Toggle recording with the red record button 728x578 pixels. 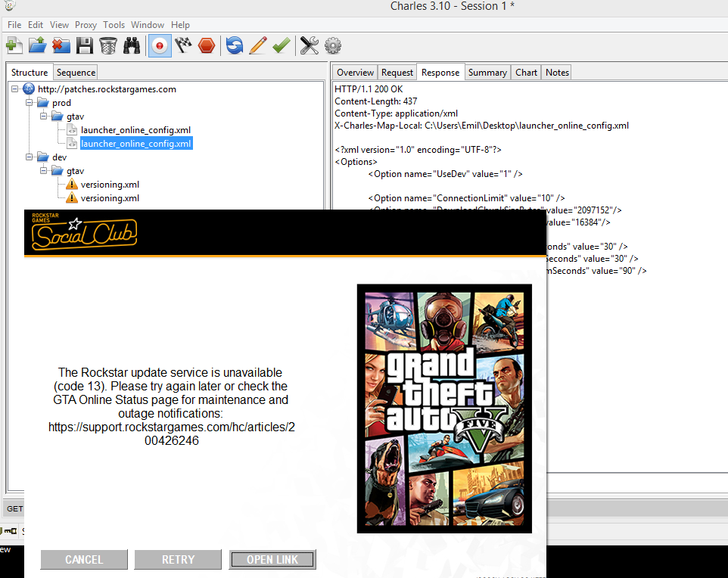(160, 45)
